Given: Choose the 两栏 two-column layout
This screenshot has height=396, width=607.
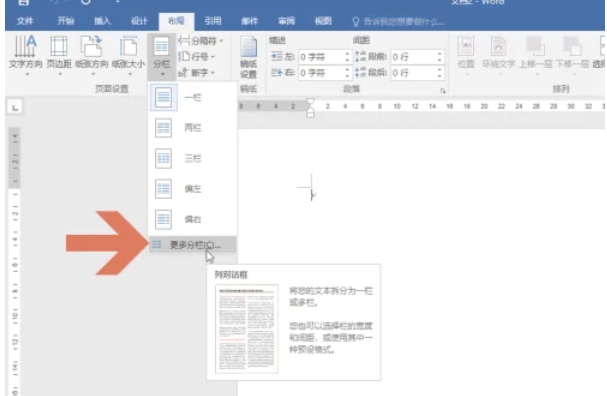Looking at the screenshot, I should tap(193, 127).
